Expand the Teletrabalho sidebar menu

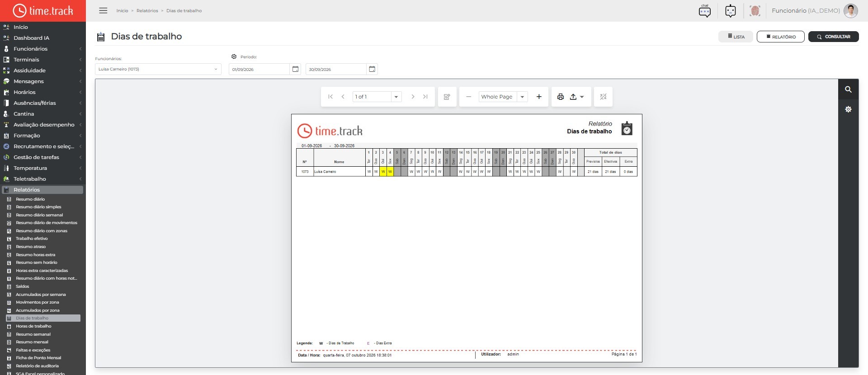click(x=43, y=179)
